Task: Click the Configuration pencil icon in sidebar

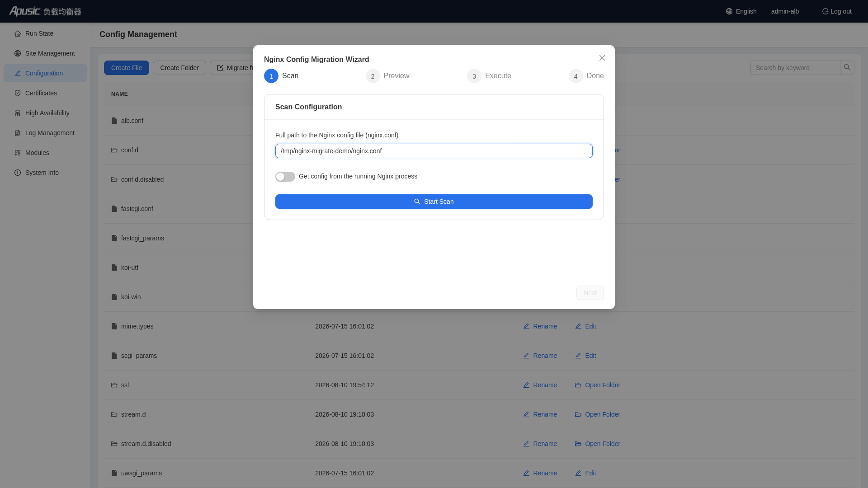Action: (18, 73)
